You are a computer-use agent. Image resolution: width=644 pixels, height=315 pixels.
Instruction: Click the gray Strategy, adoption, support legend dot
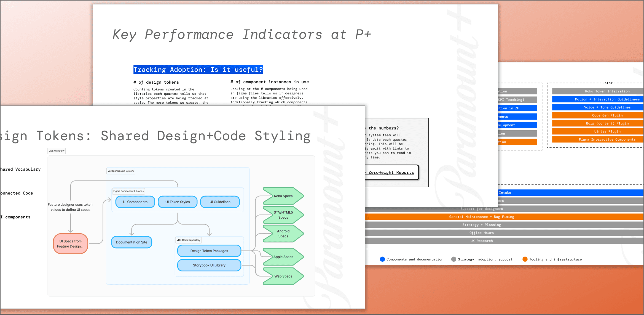tap(454, 259)
